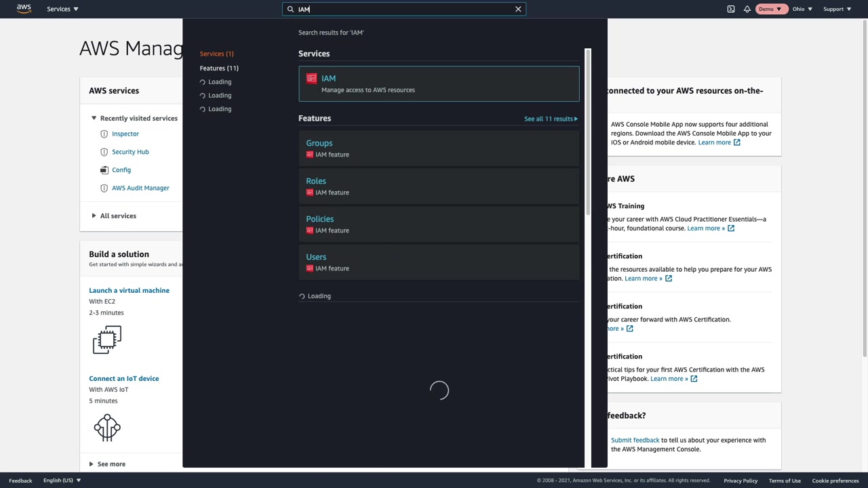Viewport: 868px width, 488px height.
Task: Open the Ohio region selector
Action: coord(802,9)
